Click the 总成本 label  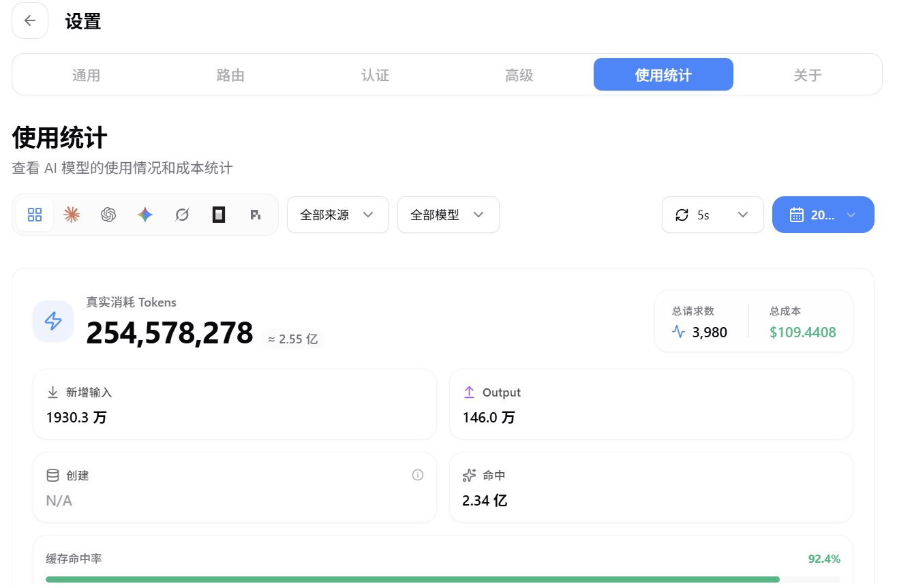(x=785, y=311)
